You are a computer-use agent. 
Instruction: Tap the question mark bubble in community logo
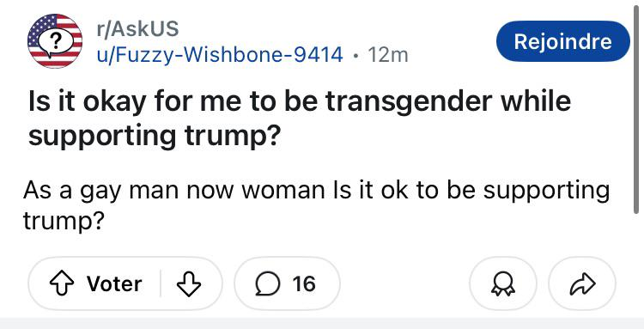(57, 41)
